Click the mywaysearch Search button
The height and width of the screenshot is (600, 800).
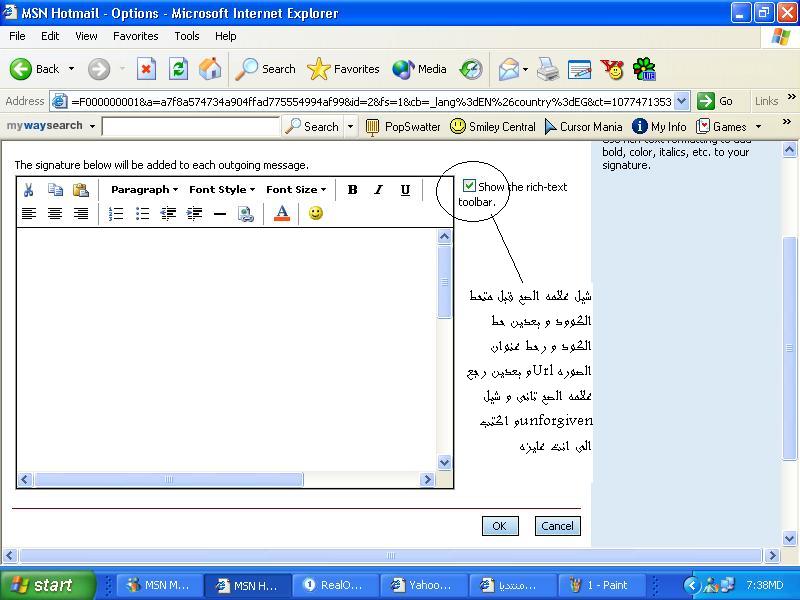[x=312, y=126]
